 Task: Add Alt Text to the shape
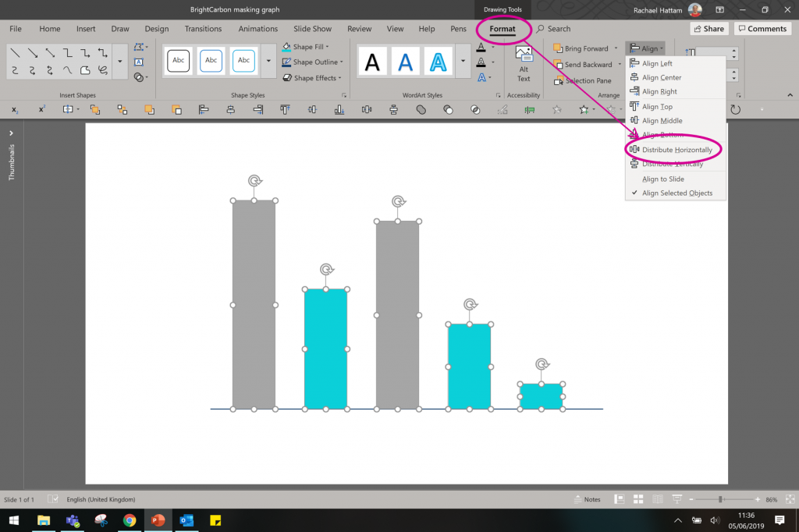(x=523, y=61)
